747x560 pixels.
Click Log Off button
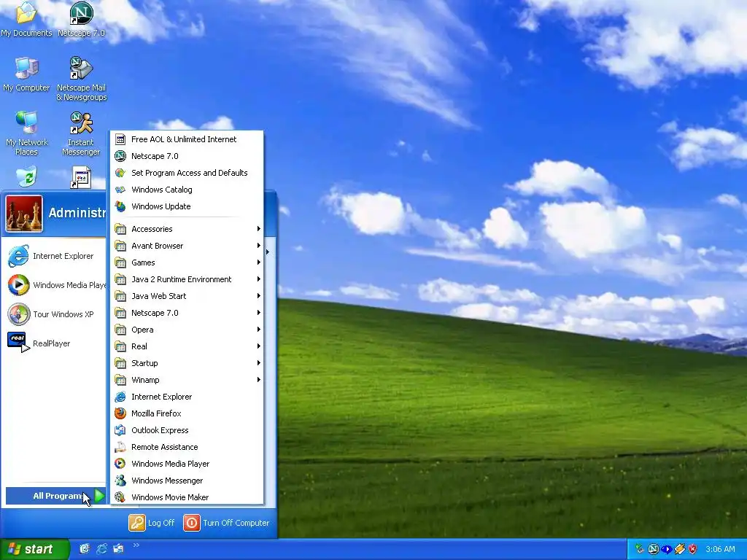pos(152,523)
